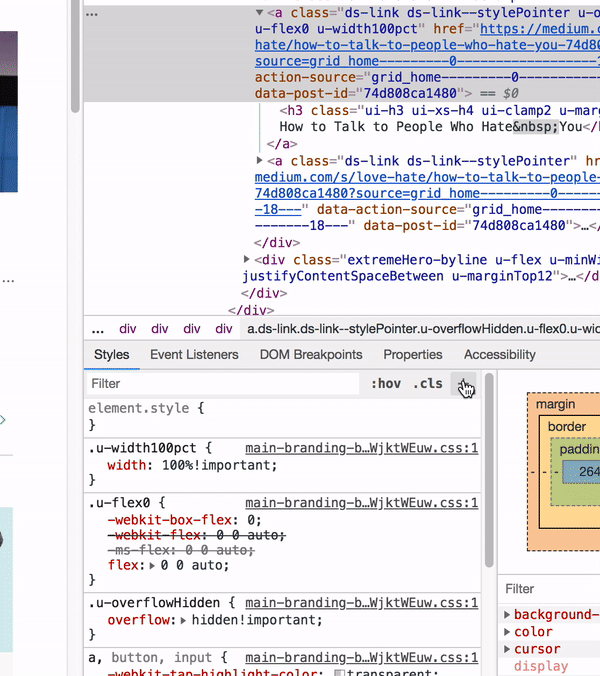Open the href link of selected anchor
600x676 pixels.
[x=427, y=45]
